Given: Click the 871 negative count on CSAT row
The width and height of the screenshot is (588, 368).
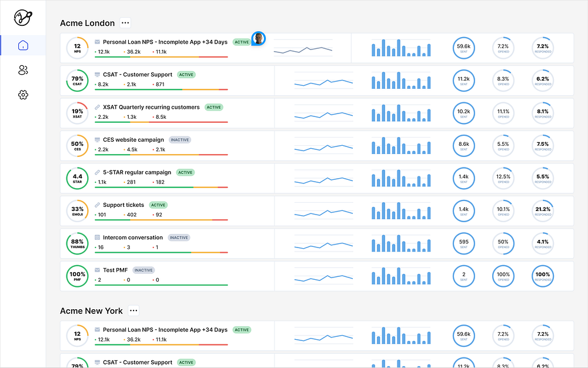Looking at the screenshot, I should point(160,84).
